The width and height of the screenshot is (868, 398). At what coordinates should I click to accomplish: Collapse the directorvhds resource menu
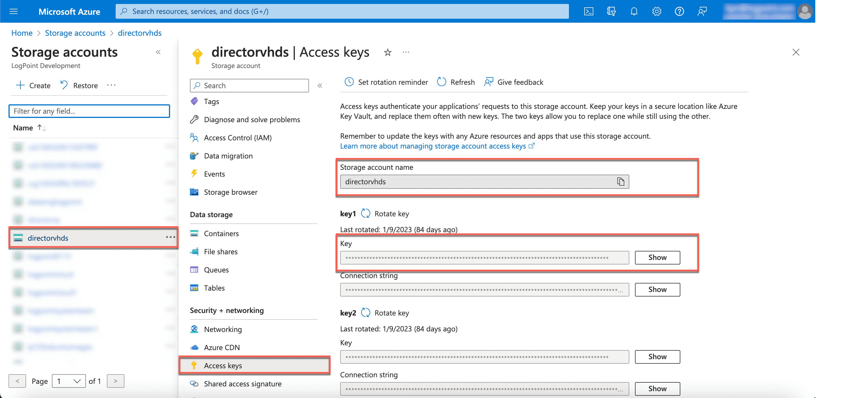pos(319,85)
